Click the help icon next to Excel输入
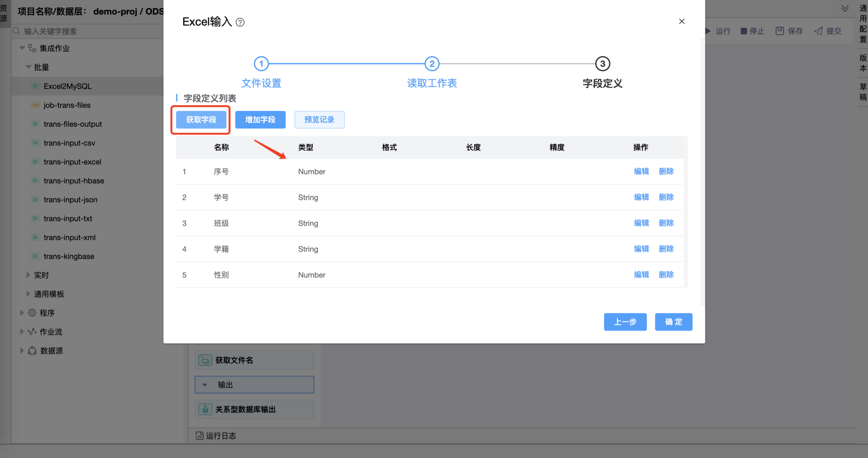This screenshot has width=868, height=458. [x=240, y=22]
